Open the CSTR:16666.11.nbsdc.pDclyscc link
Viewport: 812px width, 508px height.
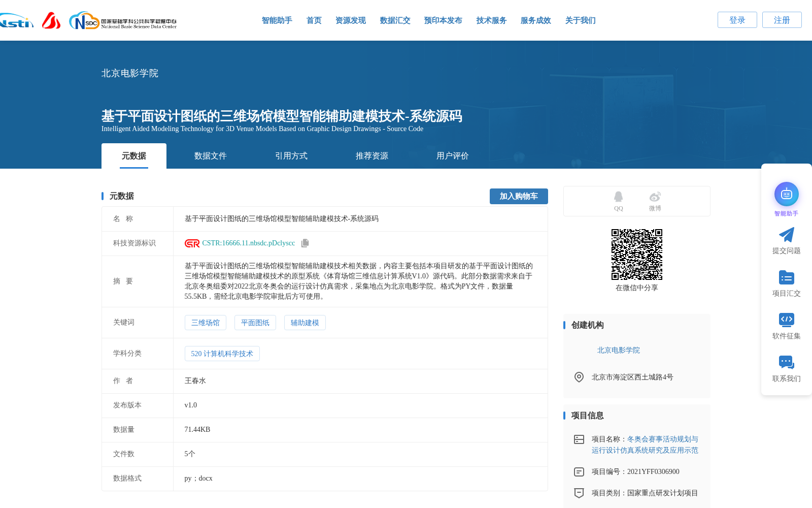[249, 243]
